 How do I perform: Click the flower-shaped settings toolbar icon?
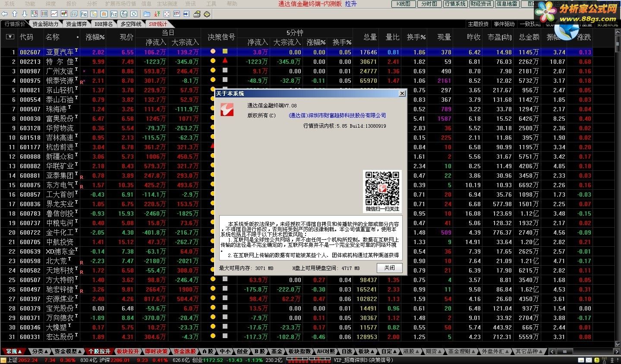[x=206, y=14]
